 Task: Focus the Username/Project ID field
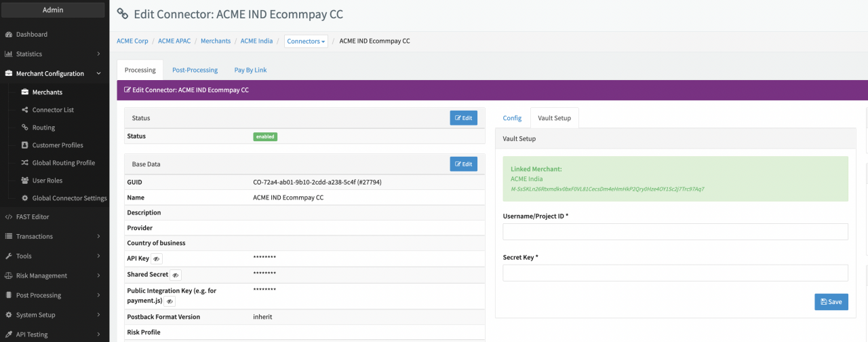[675, 232]
